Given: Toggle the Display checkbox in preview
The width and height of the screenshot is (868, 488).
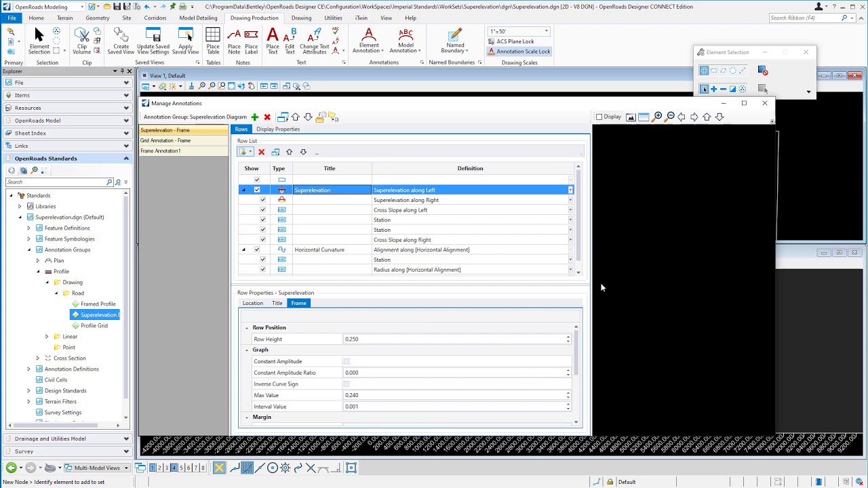Looking at the screenshot, I should (x=599, y=117).
